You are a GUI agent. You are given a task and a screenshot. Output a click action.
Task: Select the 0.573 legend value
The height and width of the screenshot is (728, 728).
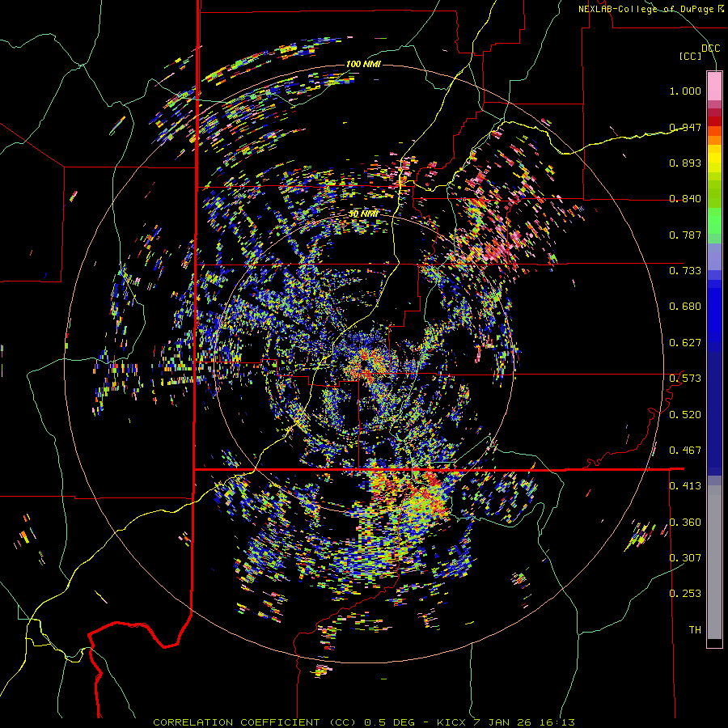pyautogui.click(x=685, y=379)
